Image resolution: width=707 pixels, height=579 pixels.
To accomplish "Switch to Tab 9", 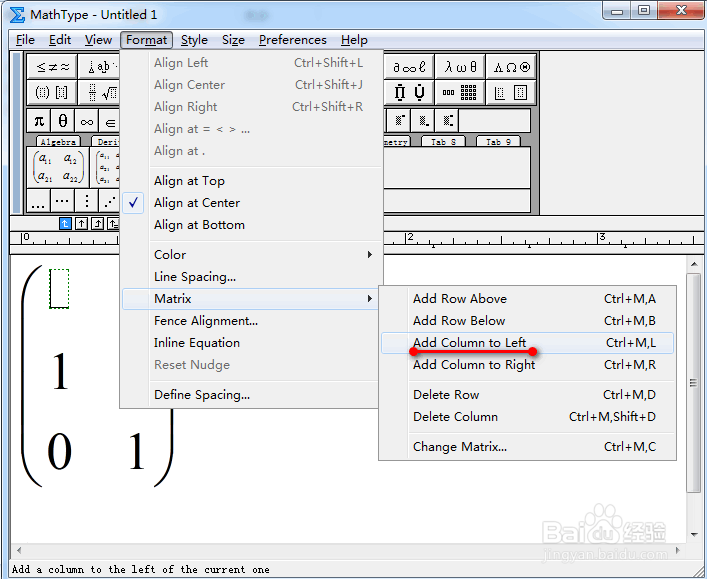I will pyautogui.click(x=498, y=142).
